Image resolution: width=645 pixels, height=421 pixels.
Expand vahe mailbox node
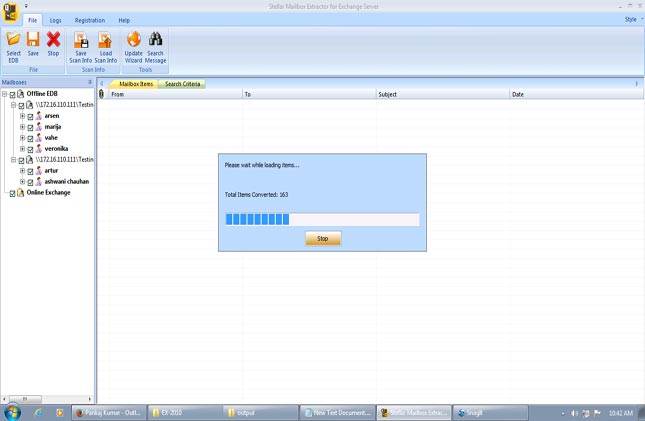click(x=22, y=137)
